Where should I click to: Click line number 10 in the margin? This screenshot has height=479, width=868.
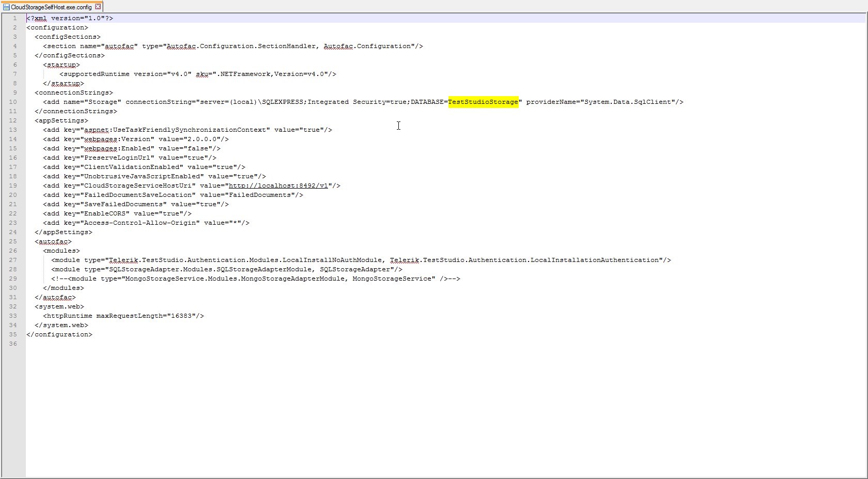(x=13, y=102)
